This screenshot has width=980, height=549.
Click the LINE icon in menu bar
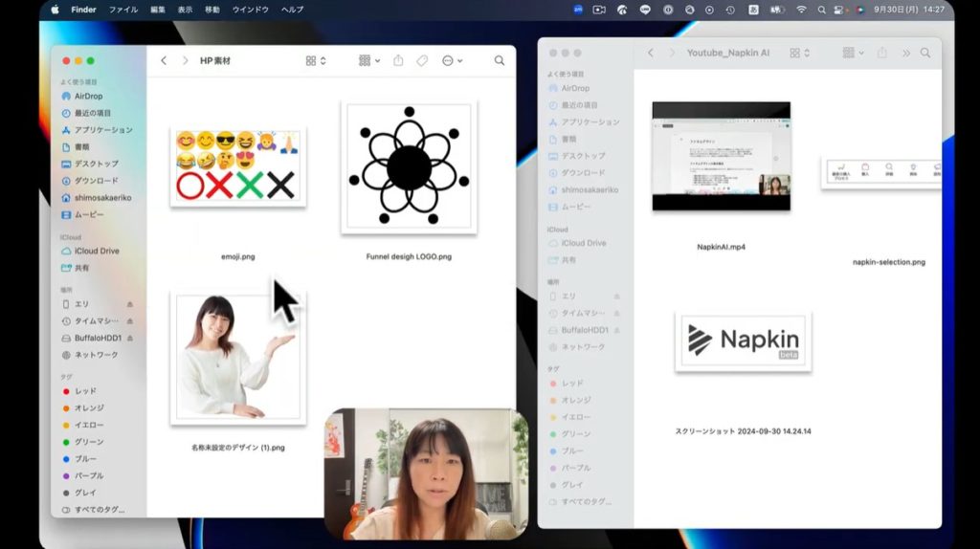[644, 10]
